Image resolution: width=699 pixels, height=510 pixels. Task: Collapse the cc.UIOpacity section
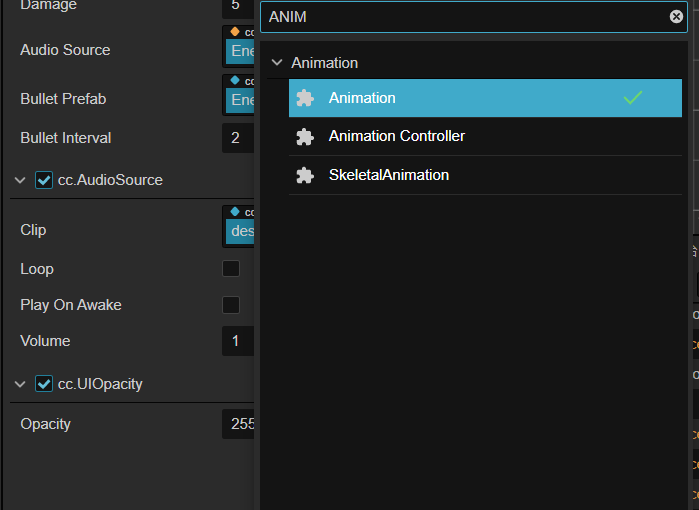coord(20,384)
